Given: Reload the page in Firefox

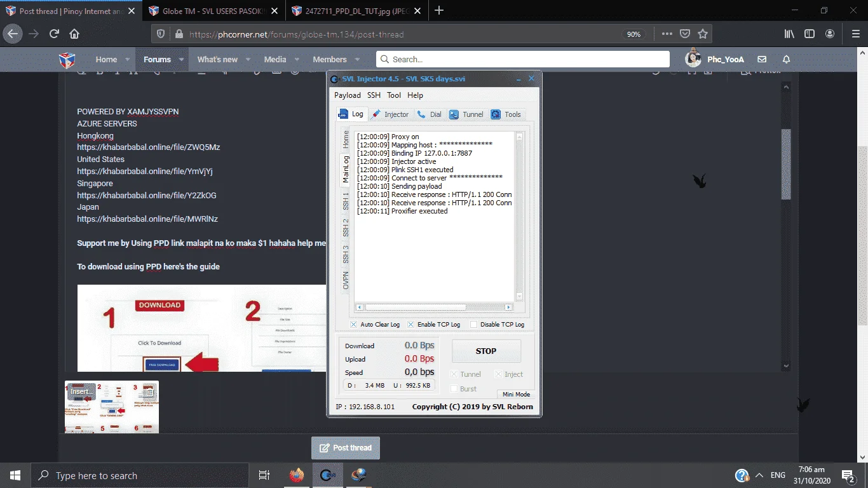Looking at the screenshot, I should click(55, 34).
